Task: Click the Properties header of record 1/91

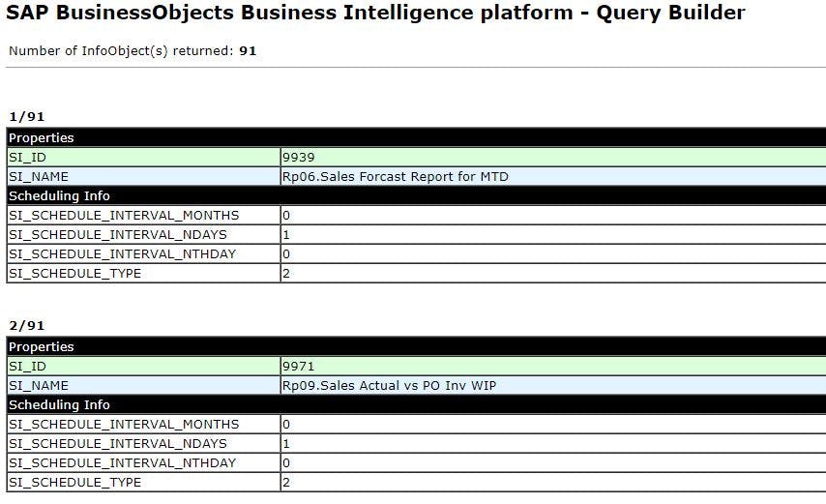Action: (42, 138)
